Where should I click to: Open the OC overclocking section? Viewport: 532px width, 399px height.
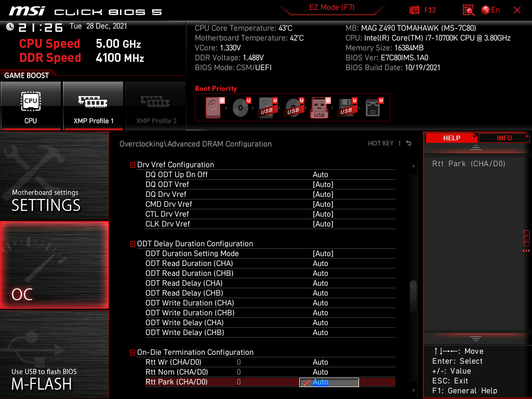[x=54, y=265]
